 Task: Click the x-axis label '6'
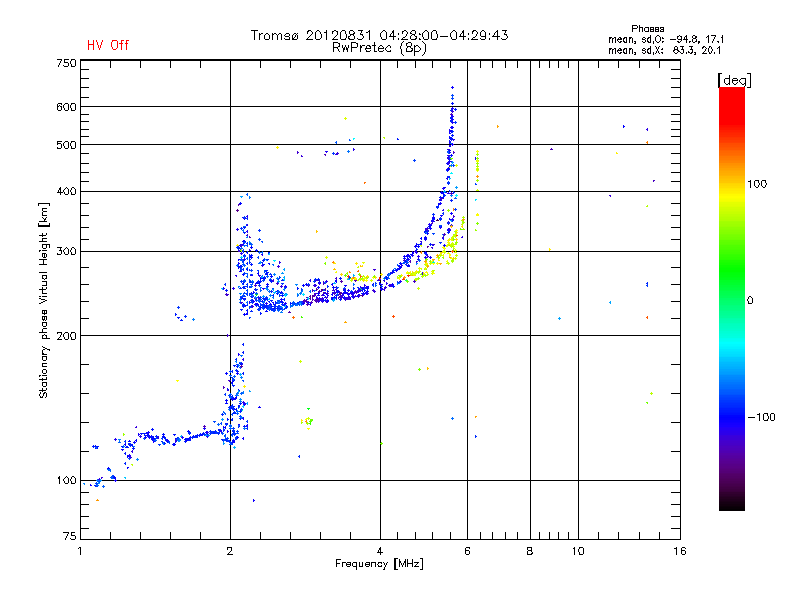[467, 551]
